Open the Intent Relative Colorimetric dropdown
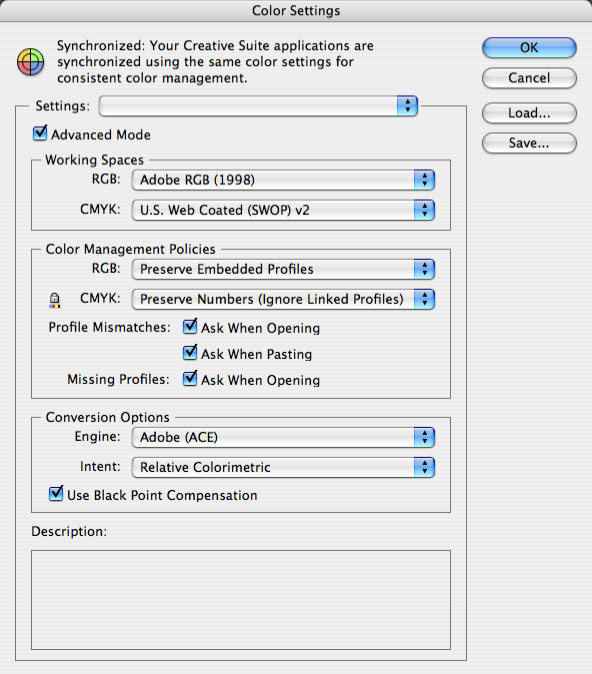The image size is (592, 674). point(283,467)
